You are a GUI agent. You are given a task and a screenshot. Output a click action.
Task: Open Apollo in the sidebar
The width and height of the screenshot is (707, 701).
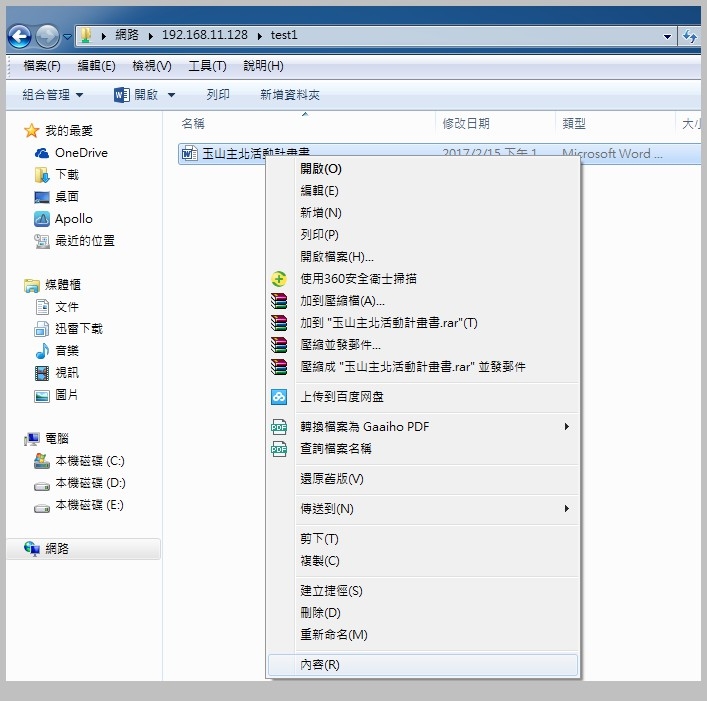[x=64, y=219]
